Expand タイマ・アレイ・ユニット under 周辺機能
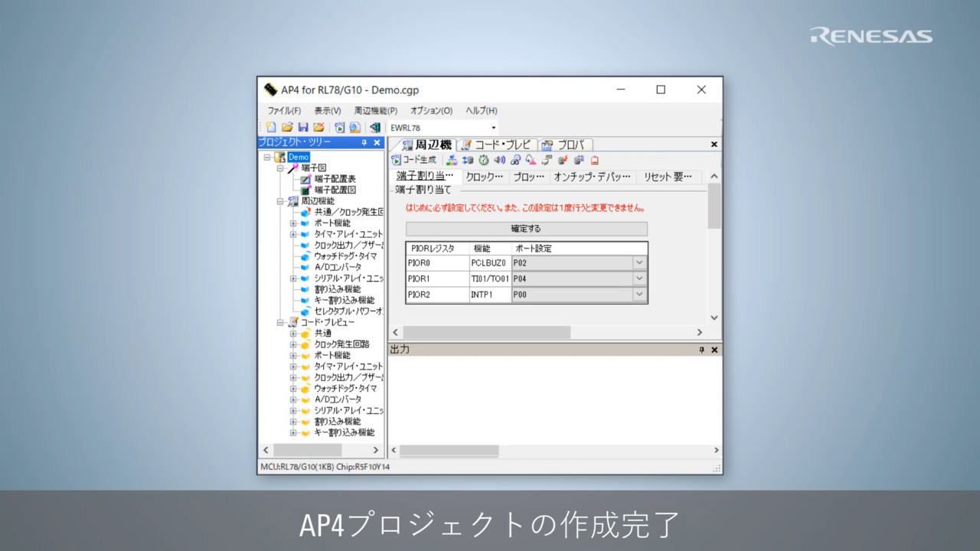Screen dimensions: 980x551 (293, 234)
